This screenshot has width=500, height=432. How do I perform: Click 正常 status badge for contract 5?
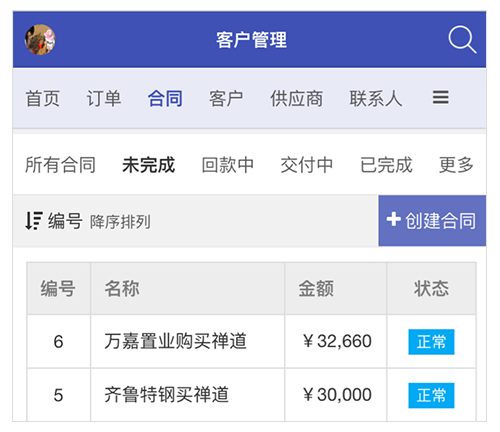click(x=431, y=395)
